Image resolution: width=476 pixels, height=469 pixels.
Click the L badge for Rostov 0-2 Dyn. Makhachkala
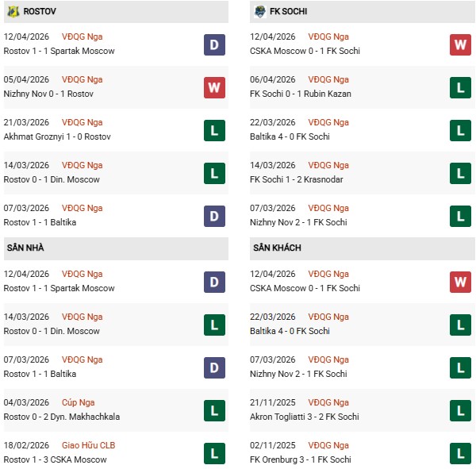pyautogui.click(x=214, y=410)
